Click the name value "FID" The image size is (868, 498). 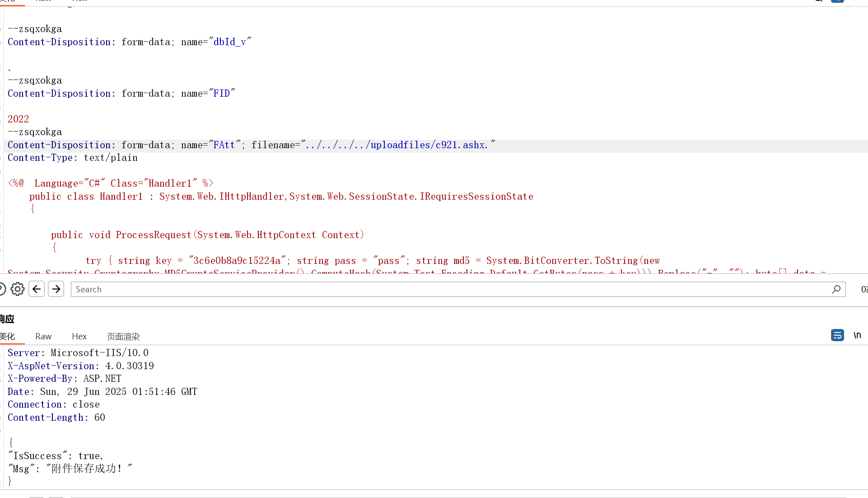[222, 93]
